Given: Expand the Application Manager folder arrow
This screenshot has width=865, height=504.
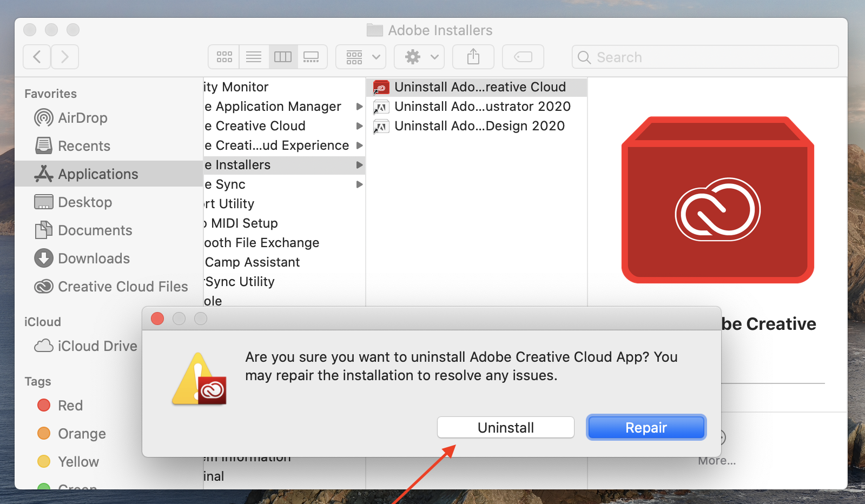Looking at the screenshot, I should (359, 107).
